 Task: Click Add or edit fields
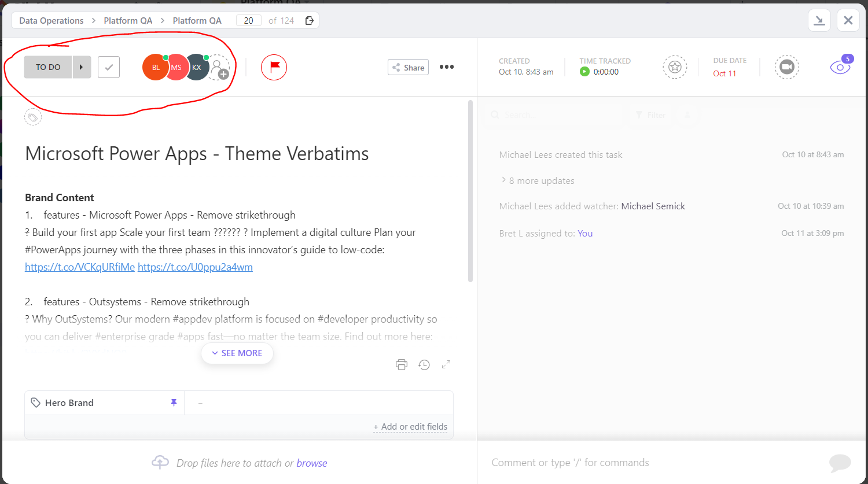[410, 427]
